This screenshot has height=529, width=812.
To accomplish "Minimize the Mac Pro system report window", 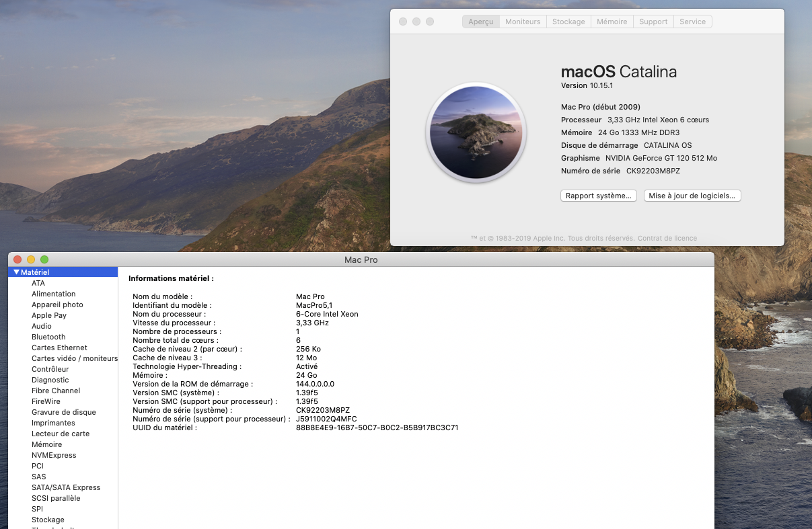I will click(x=31, y=259).
